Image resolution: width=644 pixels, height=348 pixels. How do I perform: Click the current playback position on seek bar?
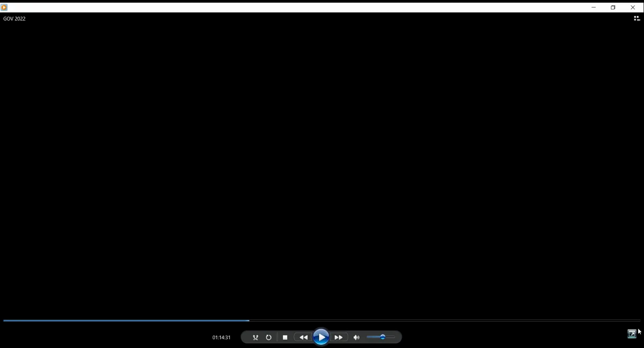(249, 320)
